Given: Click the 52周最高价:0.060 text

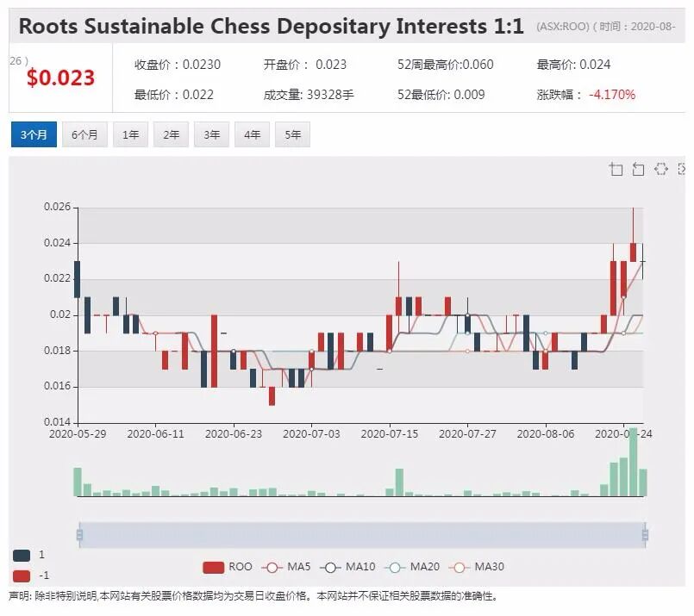Looking at the screenshot, I should pyautogui.click(x=445, y=65).
